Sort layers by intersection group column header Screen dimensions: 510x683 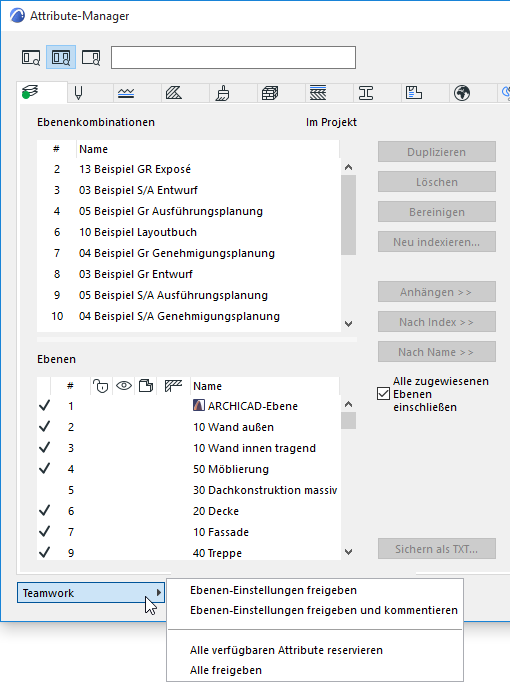(173, 386)
